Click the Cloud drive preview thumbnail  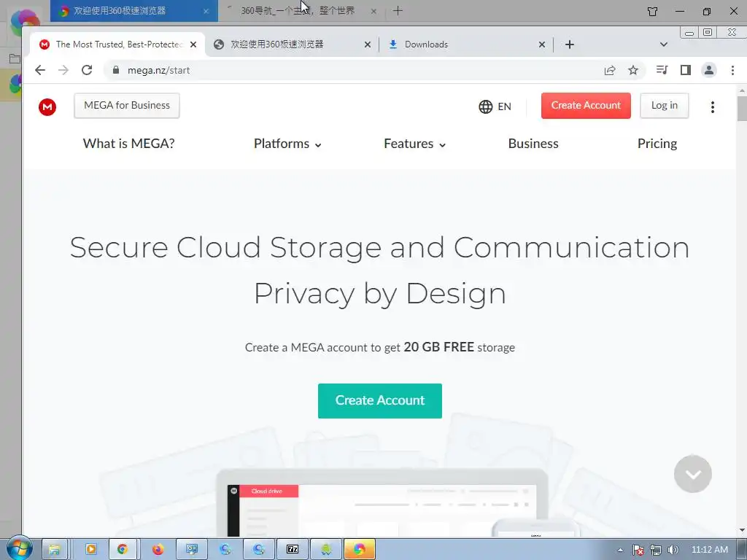tap(268, 491)
